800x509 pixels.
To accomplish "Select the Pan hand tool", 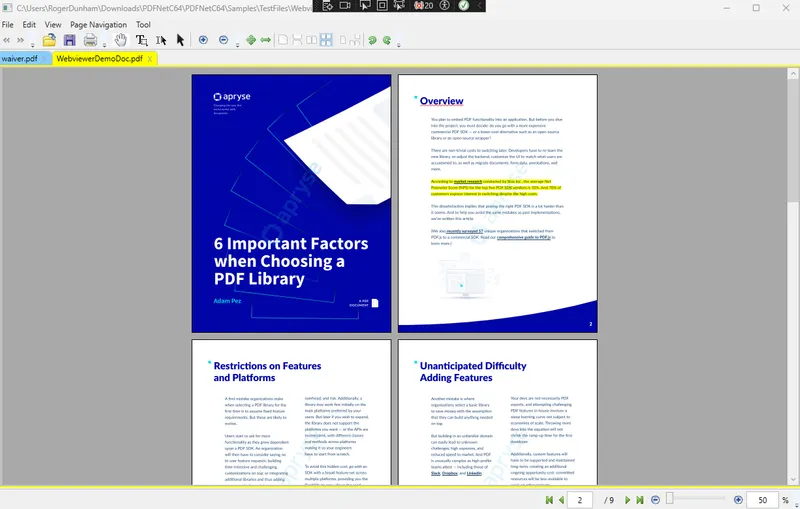I will [120, 40].
